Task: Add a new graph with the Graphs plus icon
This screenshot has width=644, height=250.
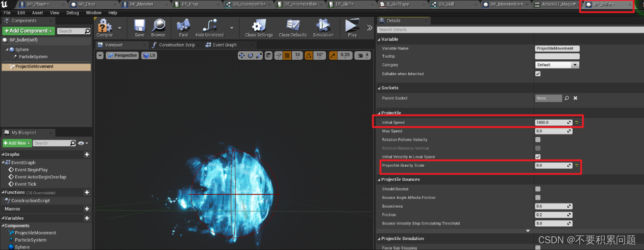Action: click(87, 154)
